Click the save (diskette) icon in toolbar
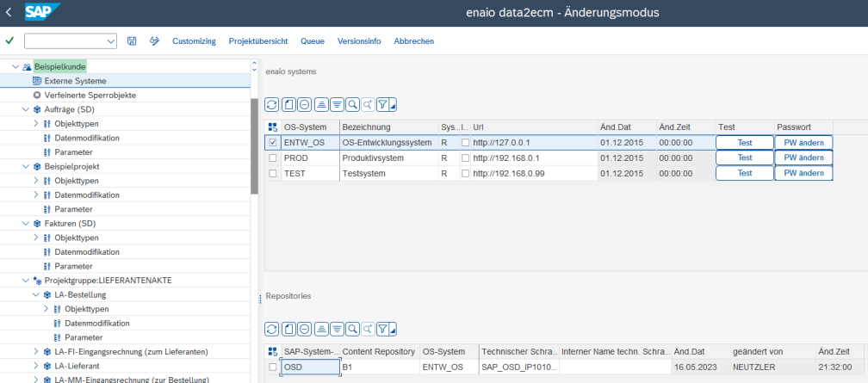Image resolution: width=868 pixels, height=383 pixels. pyautogui.click(x=132, y=41)
